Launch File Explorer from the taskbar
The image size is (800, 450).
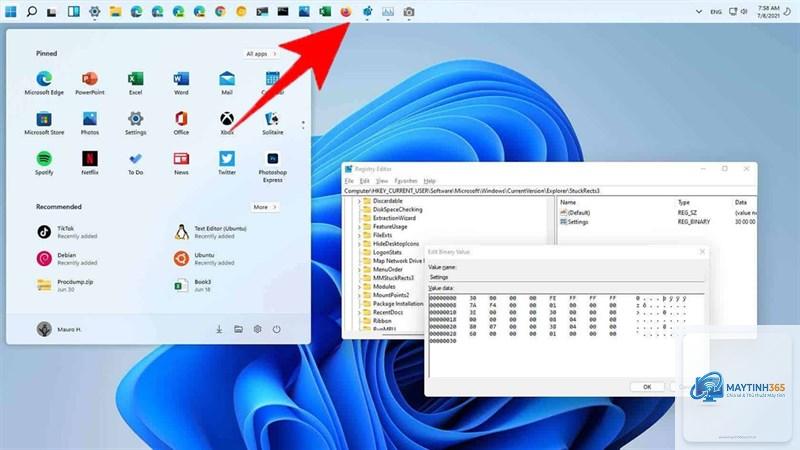pos(115,11)
